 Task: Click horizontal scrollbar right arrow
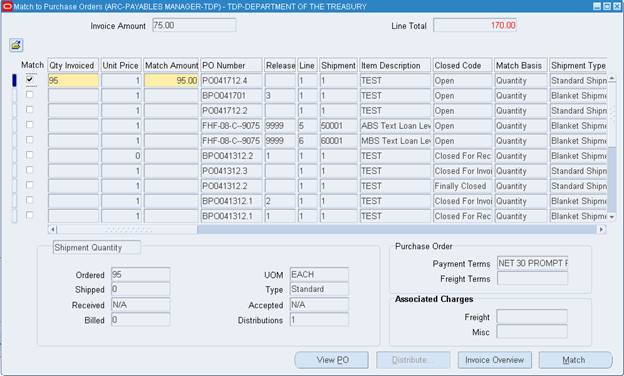coord(601,230)
